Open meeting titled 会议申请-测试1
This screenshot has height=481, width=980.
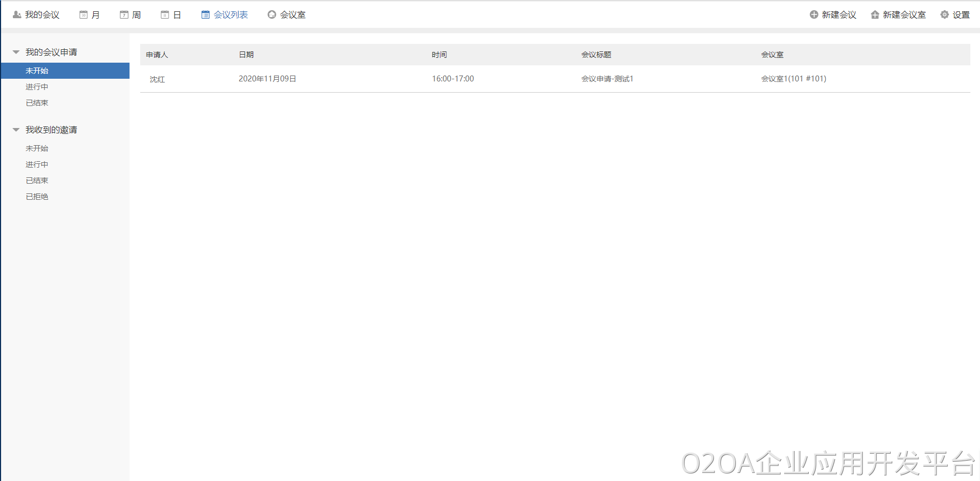point(607,79)
